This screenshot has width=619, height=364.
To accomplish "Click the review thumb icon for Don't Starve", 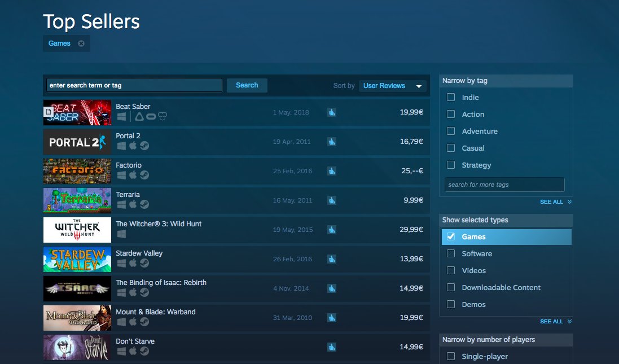I will pos(332,347).
